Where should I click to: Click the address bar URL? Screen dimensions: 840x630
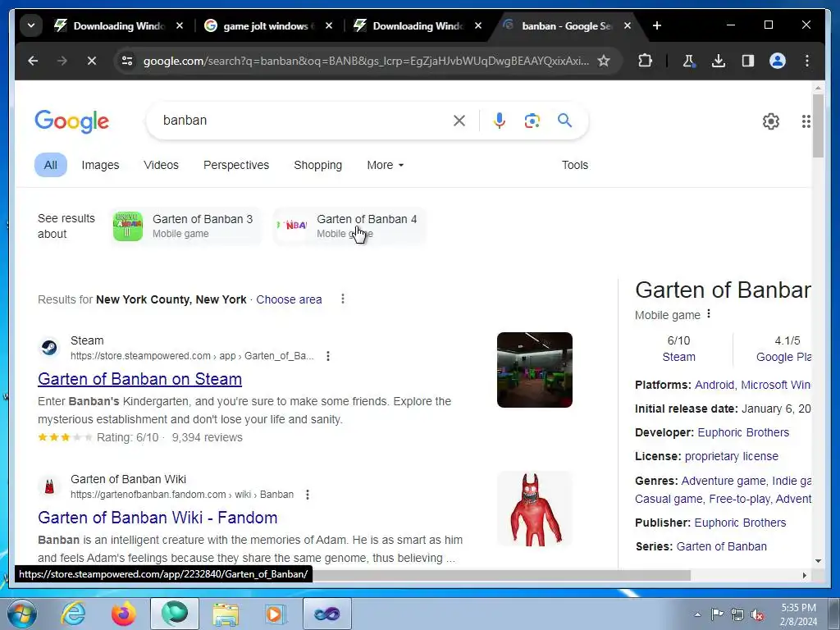tap(366, 61)
